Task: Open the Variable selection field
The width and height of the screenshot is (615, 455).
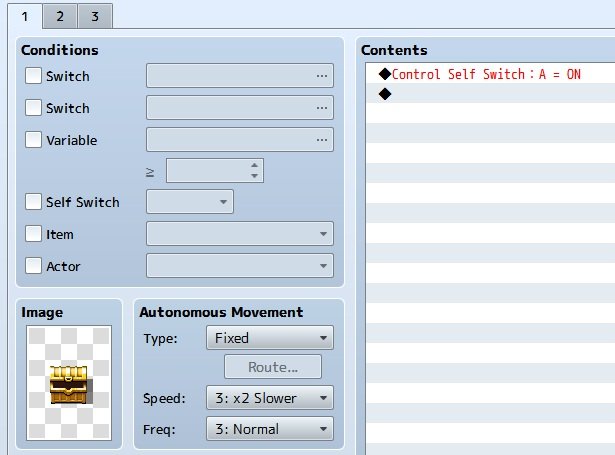Action: (240, 140)
